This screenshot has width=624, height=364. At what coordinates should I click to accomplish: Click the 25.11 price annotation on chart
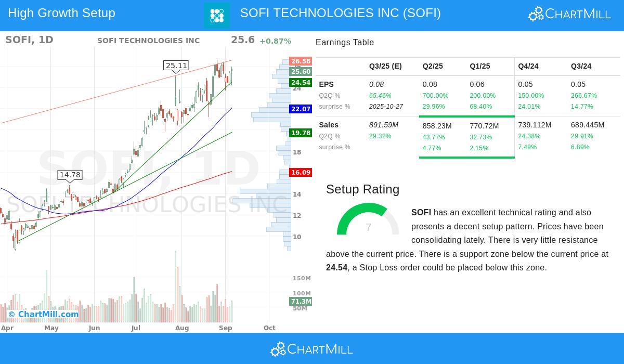pos(176,66)
